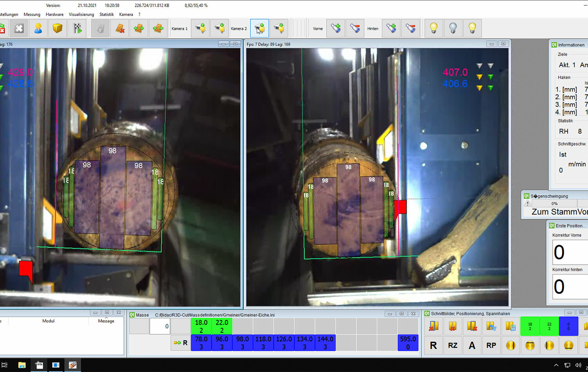Open the Hardware menu
588x372 pixels.
pyautogui.click(x=54, y=14)
